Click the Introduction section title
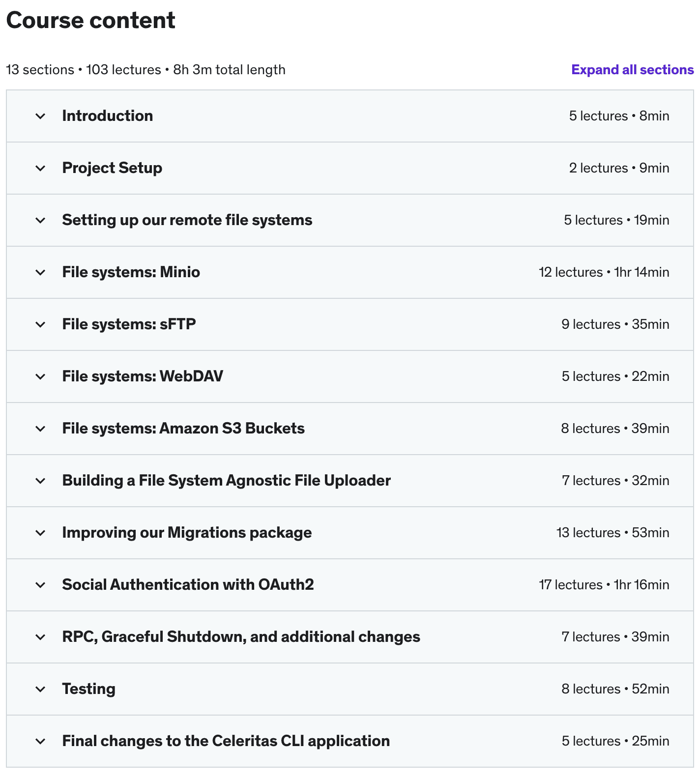The width and height of the screenshot is (700, 778). coord(107,116)
